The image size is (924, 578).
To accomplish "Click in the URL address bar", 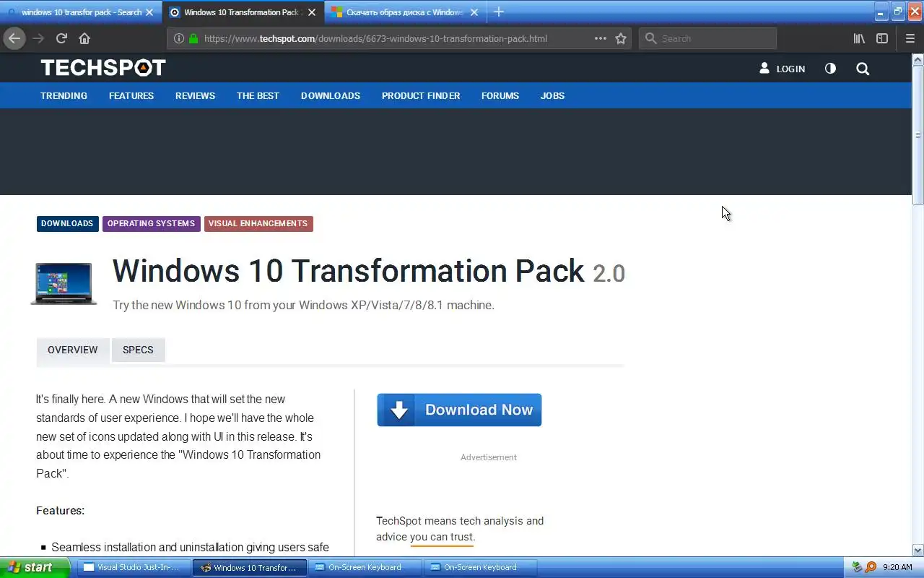I will pyautogui.click(x=375, y=38).
